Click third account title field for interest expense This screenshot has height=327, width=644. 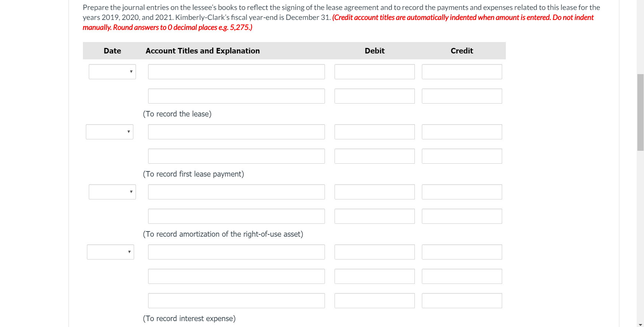pos(237,300)
